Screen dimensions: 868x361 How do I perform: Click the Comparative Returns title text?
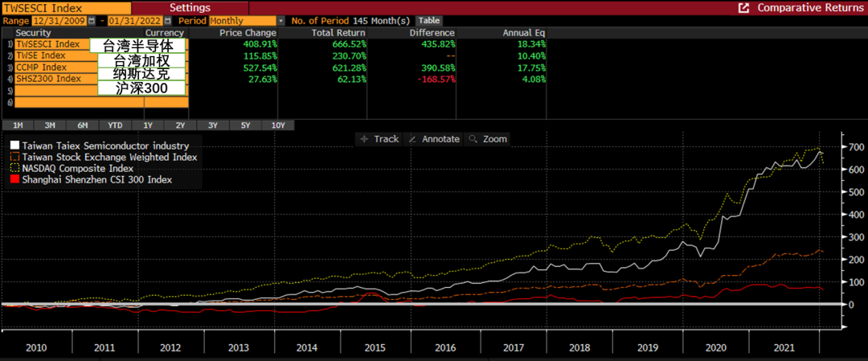point(810,8)
